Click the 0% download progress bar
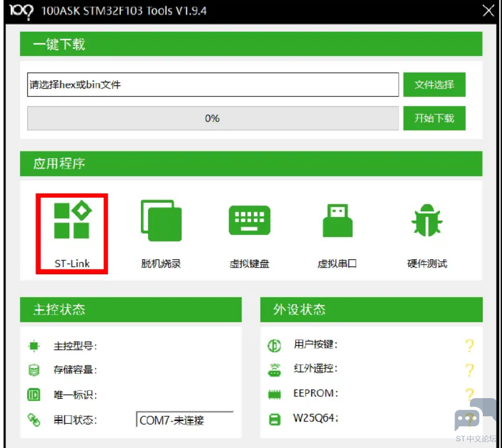502x448 pixels. pos(213,118)
